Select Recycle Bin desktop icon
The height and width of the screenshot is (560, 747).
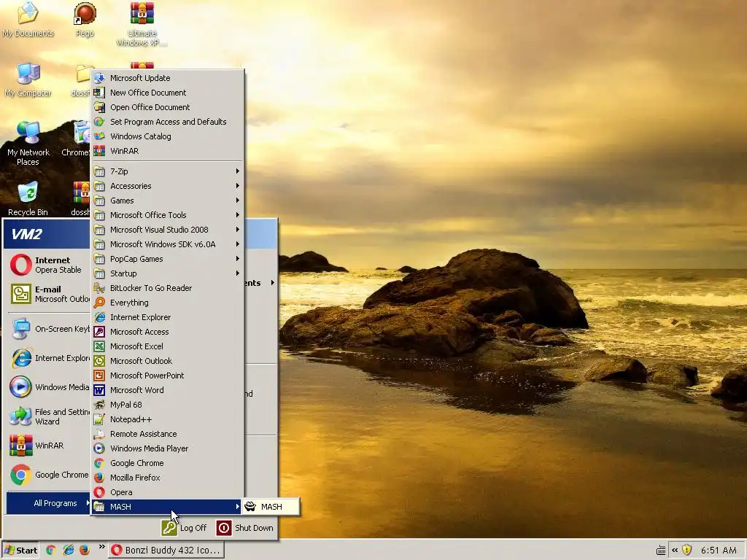[x=28, y=198]
